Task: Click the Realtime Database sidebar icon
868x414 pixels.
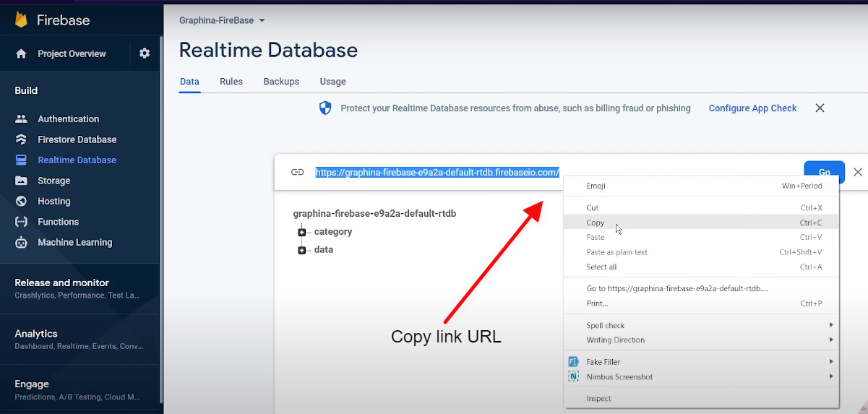Action: click(21, 160)
